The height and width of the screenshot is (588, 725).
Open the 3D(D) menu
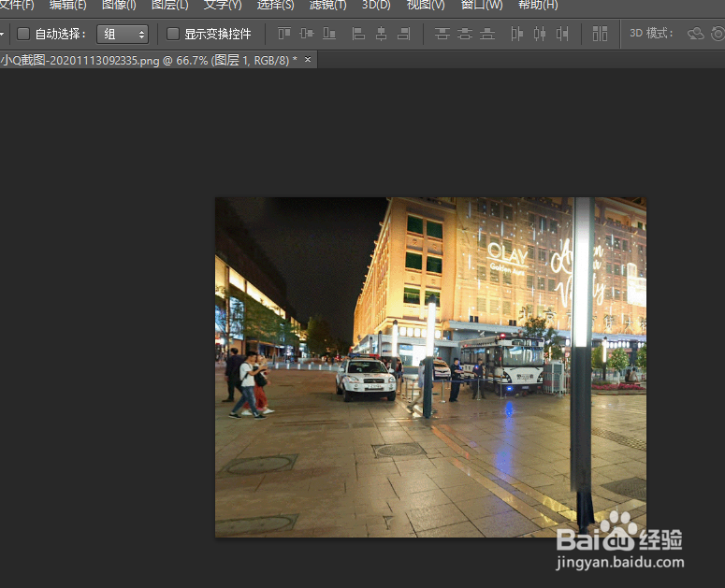pos(376,5)
